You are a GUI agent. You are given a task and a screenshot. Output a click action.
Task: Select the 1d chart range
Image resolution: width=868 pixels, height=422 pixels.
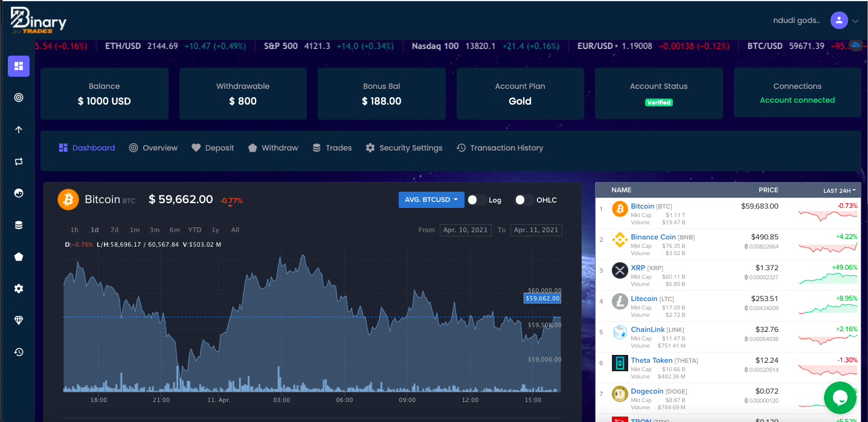click(95, 230)
